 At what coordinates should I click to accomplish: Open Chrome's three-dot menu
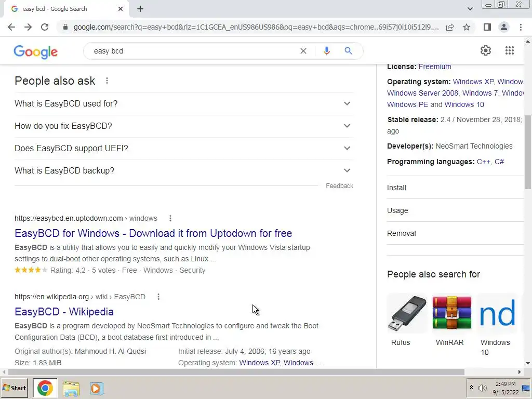521,27
